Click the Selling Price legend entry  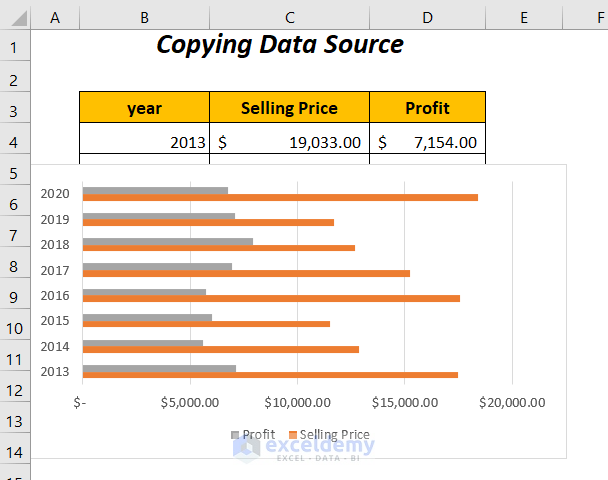point(329,434)
